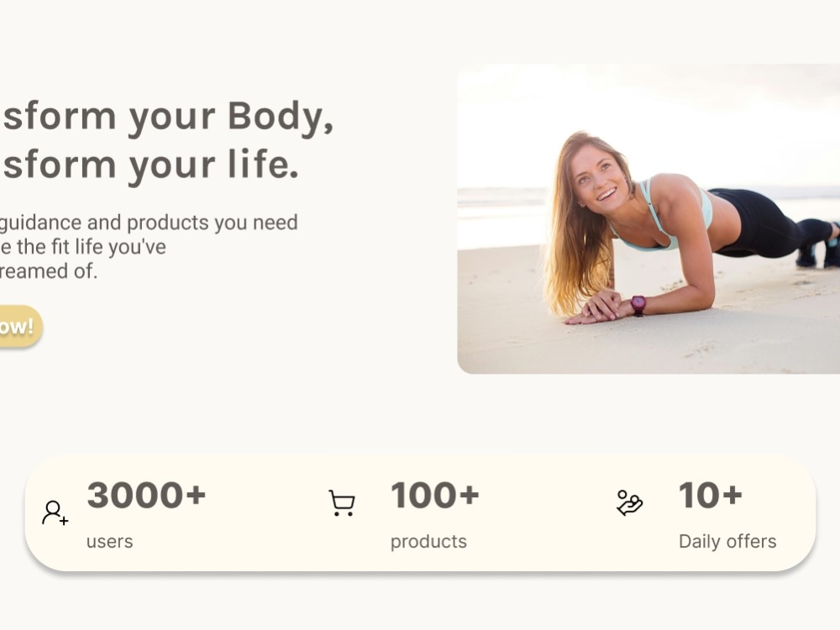Select the "3000+" users statistic
The image size is (840, 630).
pos(146,495)
